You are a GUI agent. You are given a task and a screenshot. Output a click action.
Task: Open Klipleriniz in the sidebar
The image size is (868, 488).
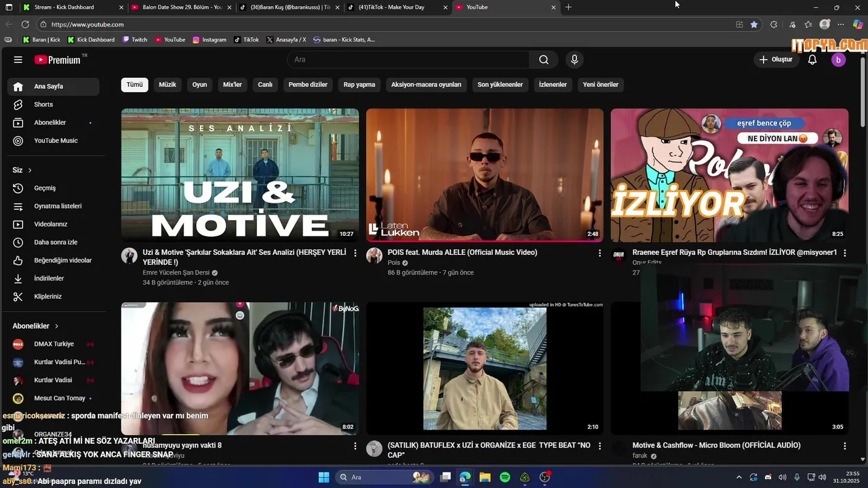click(x=54, y=297)
